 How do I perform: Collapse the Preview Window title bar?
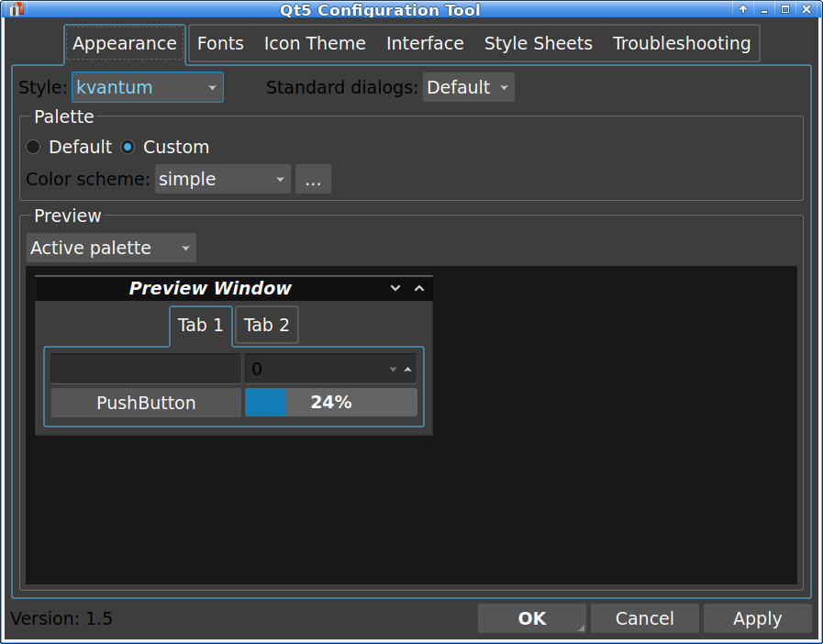pyautogui.click(x=419, y=288)
